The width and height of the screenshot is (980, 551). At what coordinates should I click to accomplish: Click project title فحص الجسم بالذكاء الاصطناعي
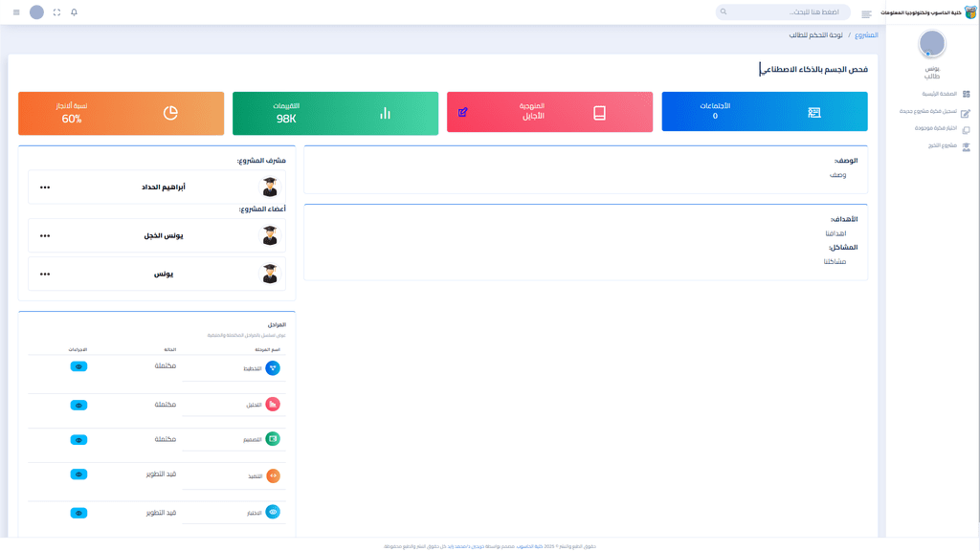(x=813, y=69)
